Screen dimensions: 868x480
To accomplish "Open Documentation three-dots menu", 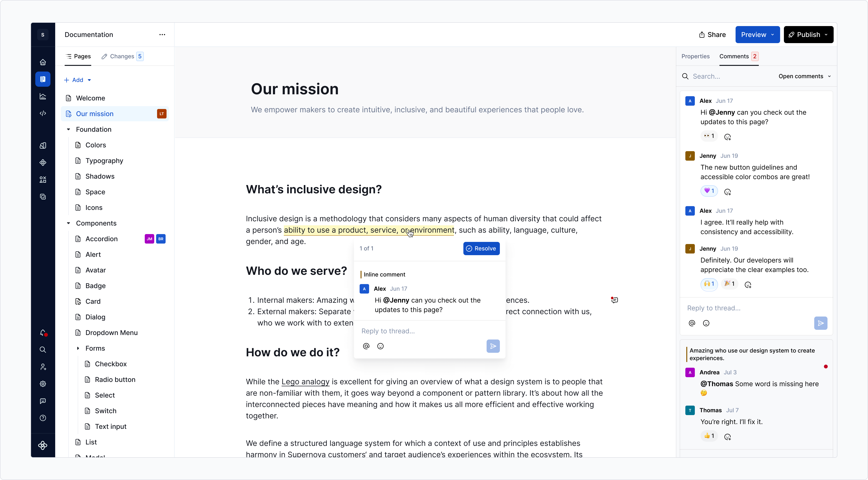I will 162,35.
